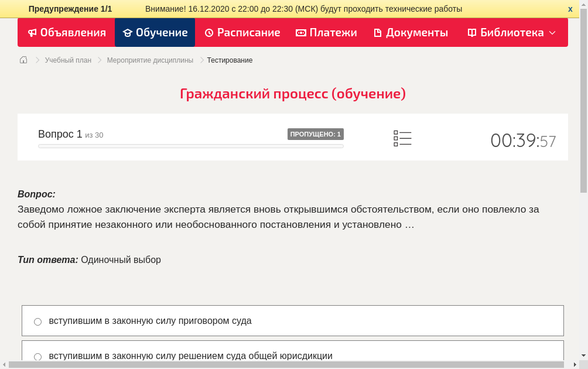The height and width of the screenshot is (369, 588).
Task: Select the document icon beside Документы
Action: [377, 33]
